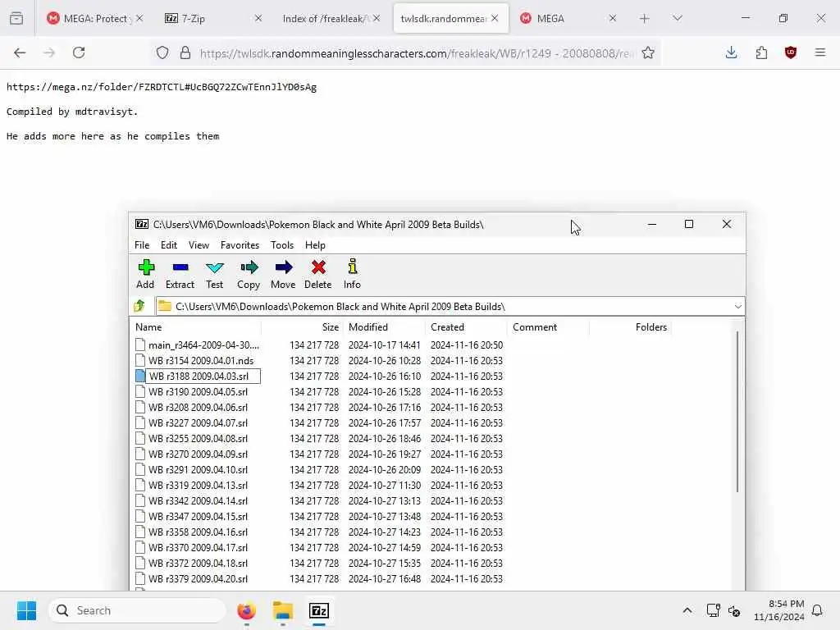Open a new Firefox tab

coord(645,18)
